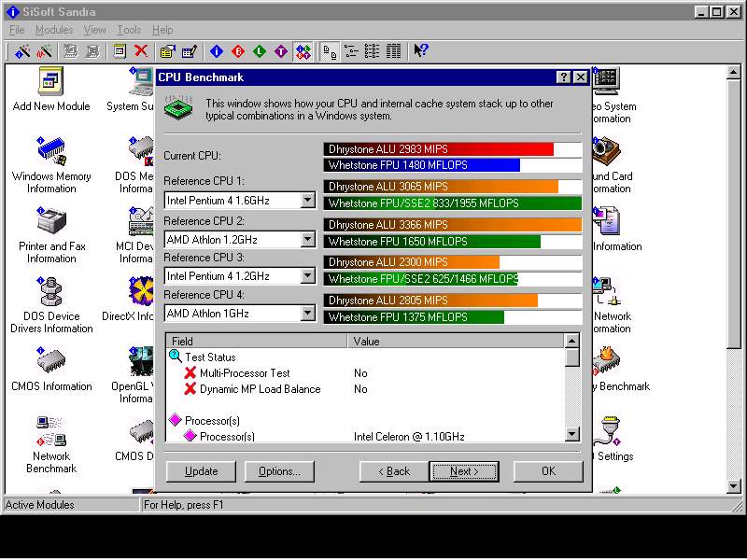Open the Reference CPU 1 dropdown

(308, 201)
